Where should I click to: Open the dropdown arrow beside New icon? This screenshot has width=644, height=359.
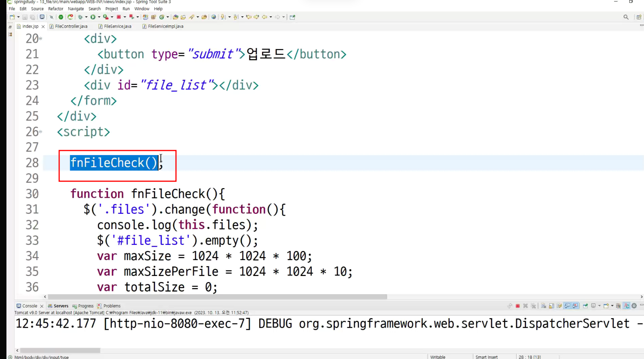(x=18, y=17)
